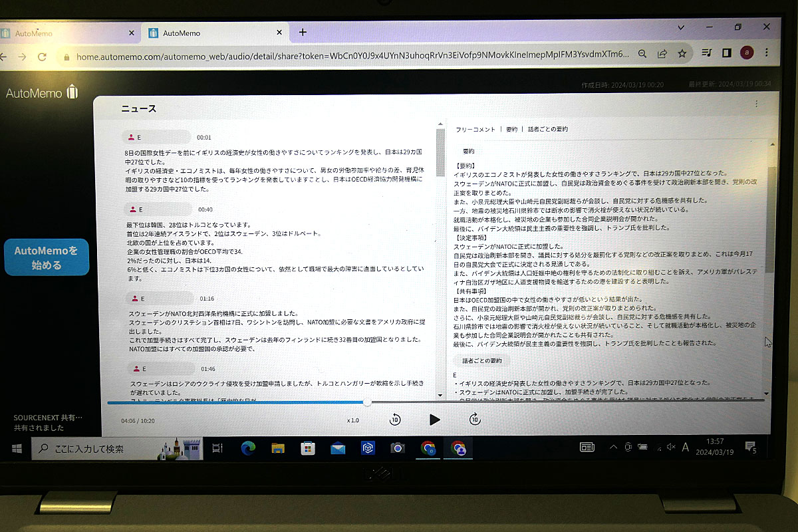This screenshot has width=798, height=532.
Task: Reload the page
Action: 42,57
